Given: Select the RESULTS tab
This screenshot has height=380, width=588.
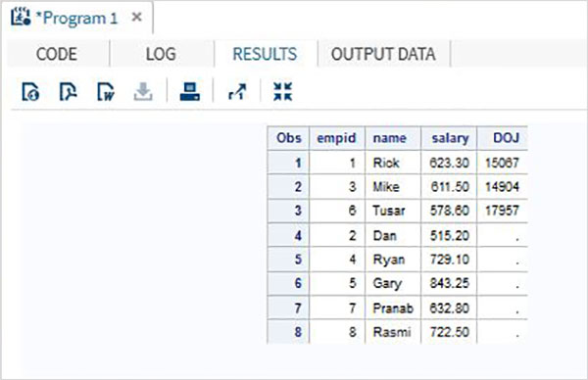Looking at the screenshot, I should (266, 54).
